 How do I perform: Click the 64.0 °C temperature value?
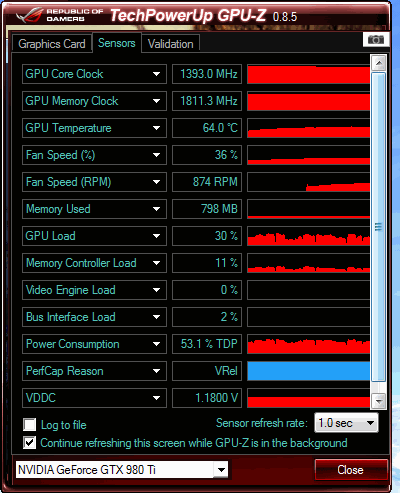[x=207, y=128]
